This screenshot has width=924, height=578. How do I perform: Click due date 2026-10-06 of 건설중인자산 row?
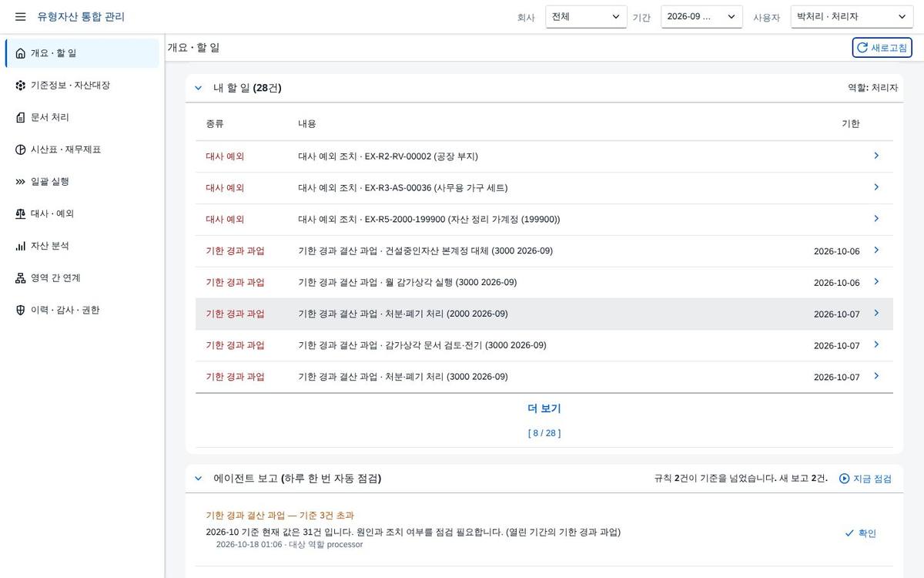click(x=836, y=252)
